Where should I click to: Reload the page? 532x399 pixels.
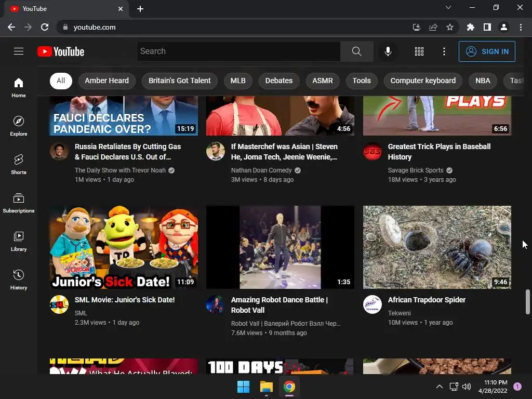pos(45,27)
